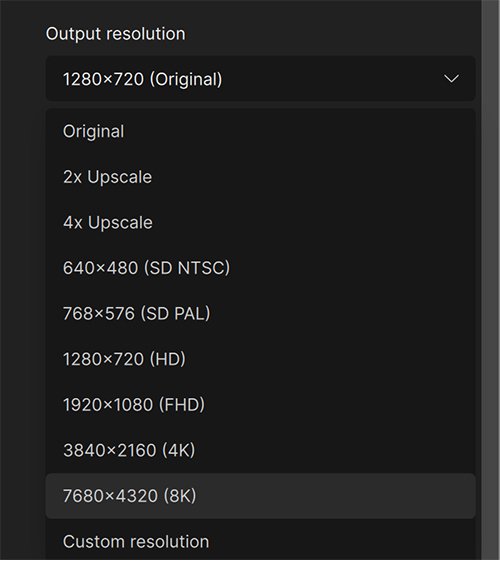Choose the highlighted 7680×4320 (8K) option
The width and height of the screenshot is (500, 580).
click(260, 496)
